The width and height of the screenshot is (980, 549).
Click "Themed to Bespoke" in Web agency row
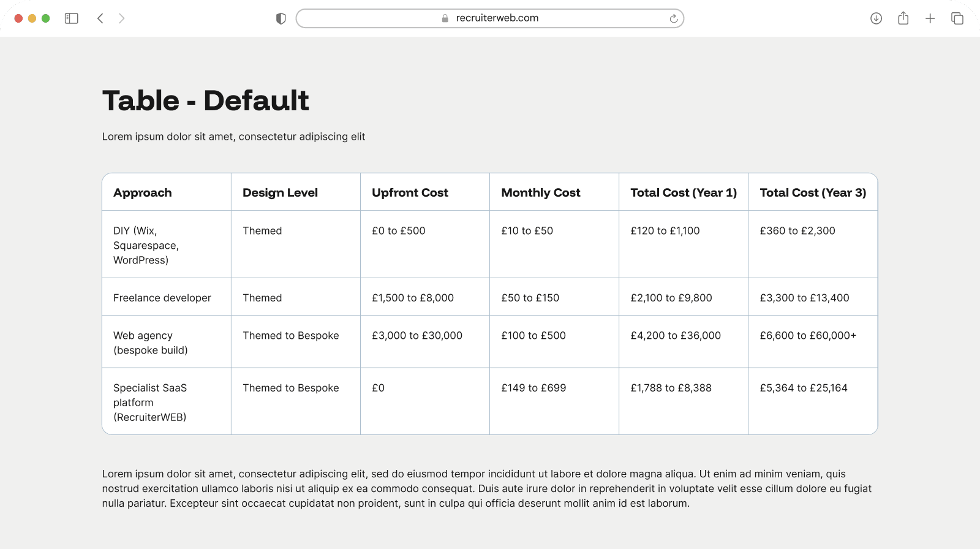point(291,336)
